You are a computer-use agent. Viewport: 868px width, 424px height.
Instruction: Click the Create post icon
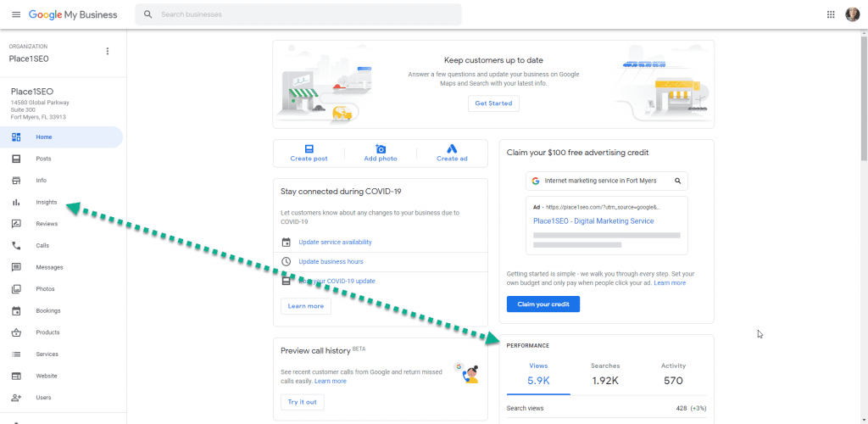[309, 149]
